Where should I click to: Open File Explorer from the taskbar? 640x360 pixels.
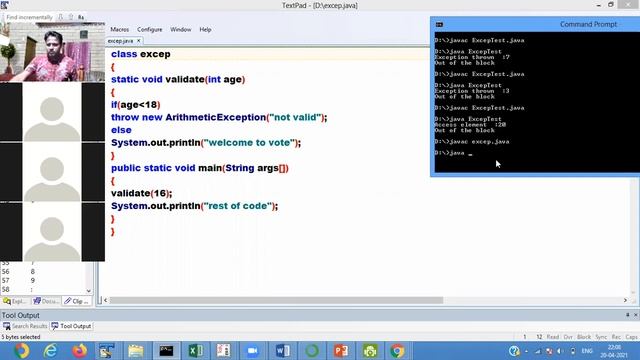(x=136, y=351)
